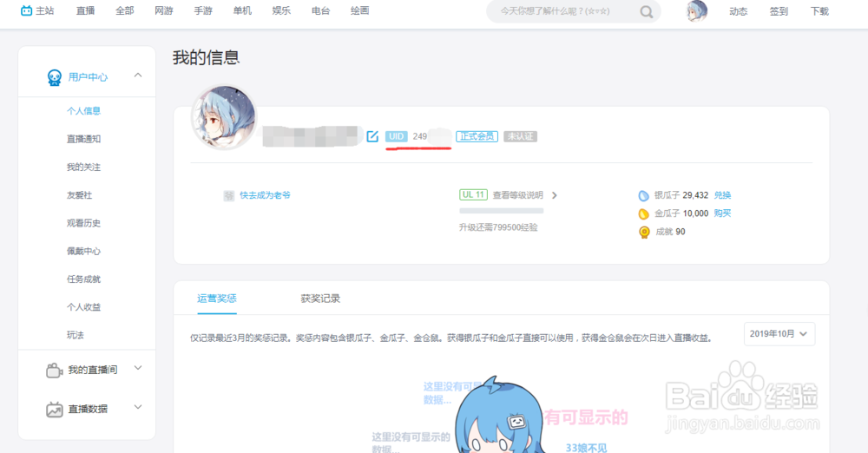868x453 pixels.
Task: Select 直播通知 in sidebar
Action: coord(83,139)
